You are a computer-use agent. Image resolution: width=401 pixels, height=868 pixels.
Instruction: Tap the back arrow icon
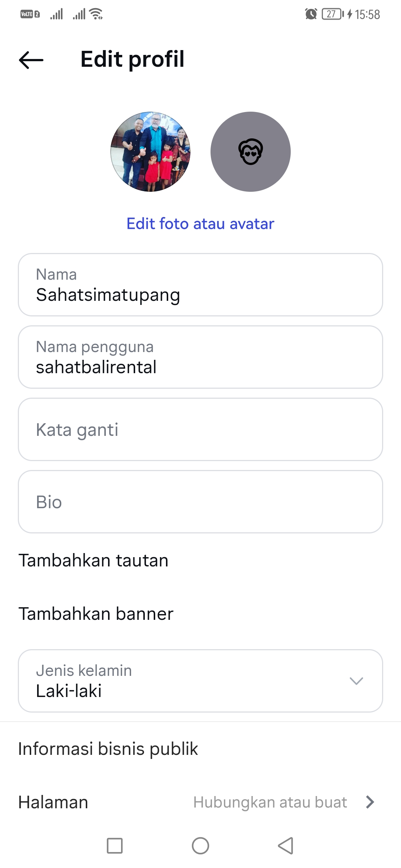[31, 60]
